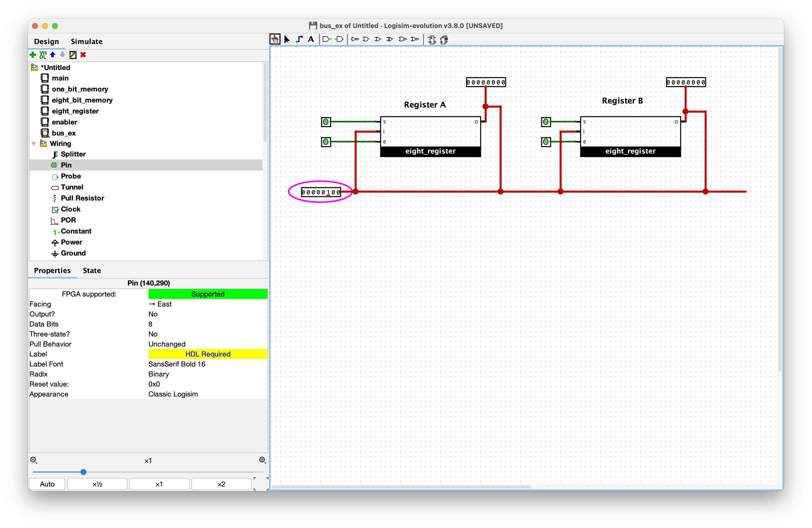Image resolution: width=812 pixels, height=528 pixels.
Task: Choose the NOT gate tool
Action: pyautogui.click(x=355, y=39)
